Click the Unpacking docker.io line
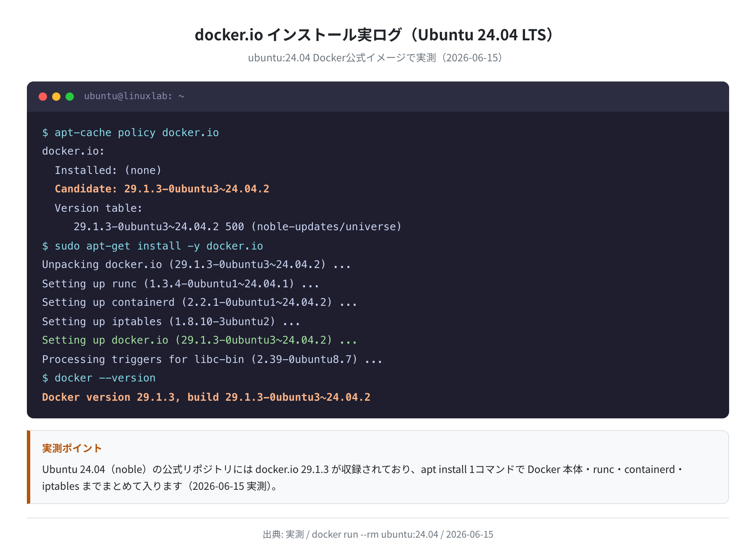Screen dimensions: 756x557 click(196, 265)
